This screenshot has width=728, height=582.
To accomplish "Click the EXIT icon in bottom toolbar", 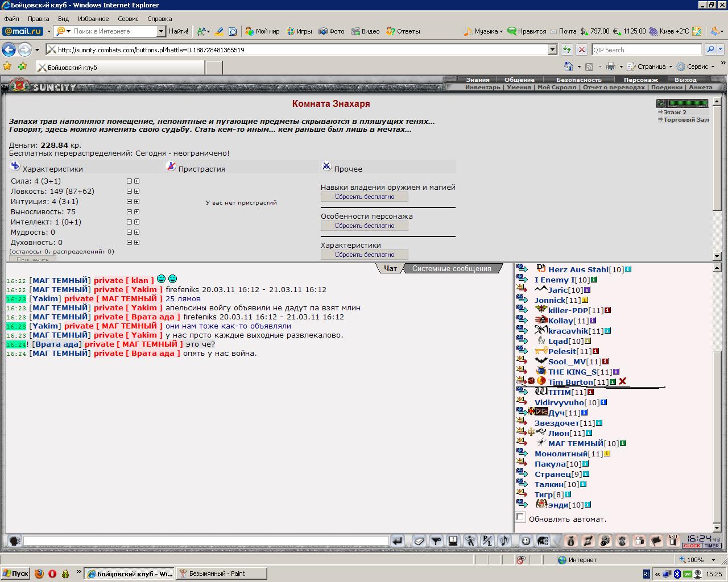I will click(x=673, y=541).
